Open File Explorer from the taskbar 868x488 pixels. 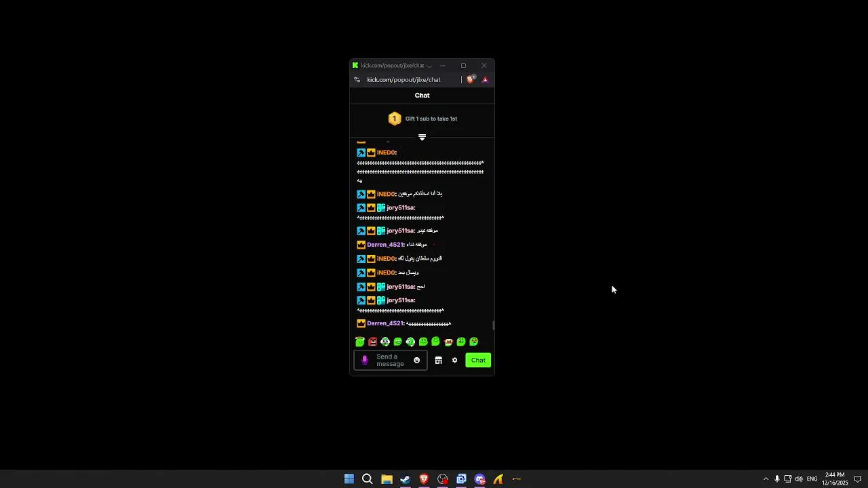point(387,479)
